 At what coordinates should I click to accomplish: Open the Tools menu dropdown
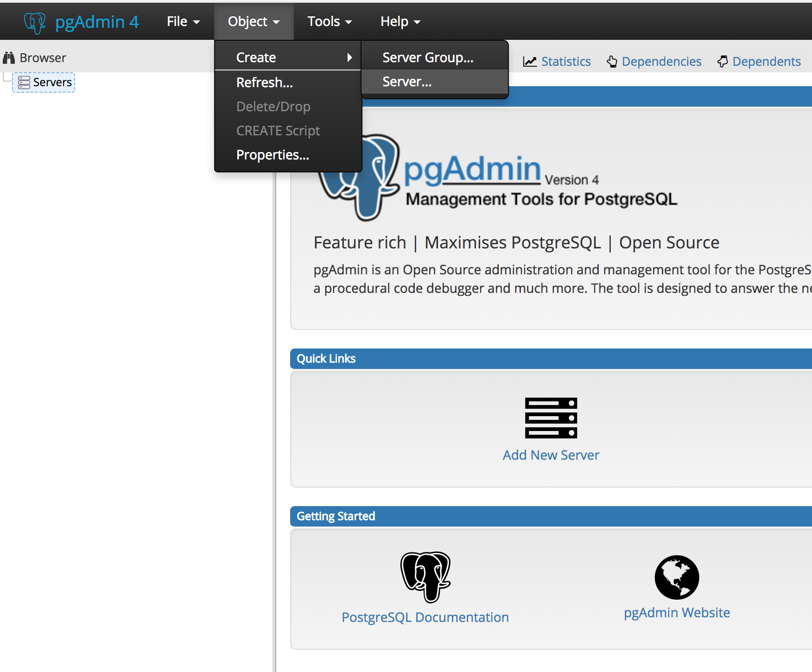point(330,22)
